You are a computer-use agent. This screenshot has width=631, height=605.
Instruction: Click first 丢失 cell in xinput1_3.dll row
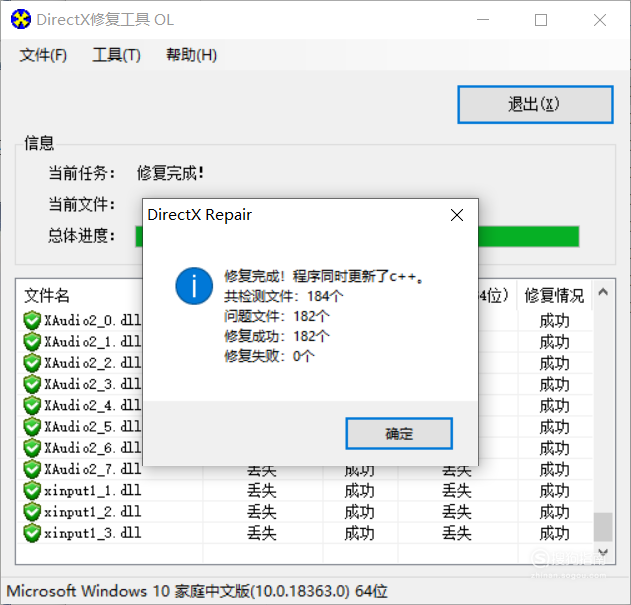pos(262,534)
